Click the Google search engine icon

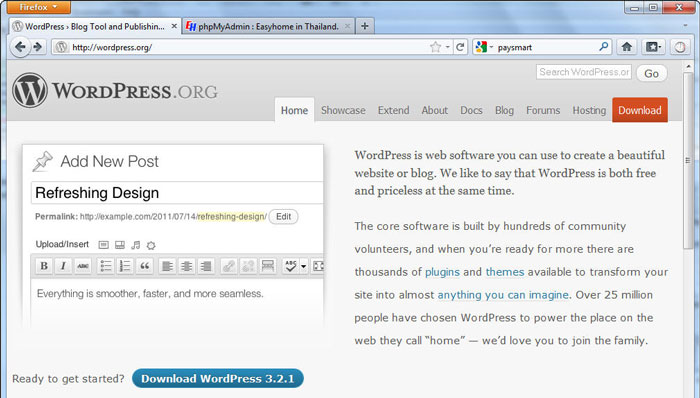[481, 47]
